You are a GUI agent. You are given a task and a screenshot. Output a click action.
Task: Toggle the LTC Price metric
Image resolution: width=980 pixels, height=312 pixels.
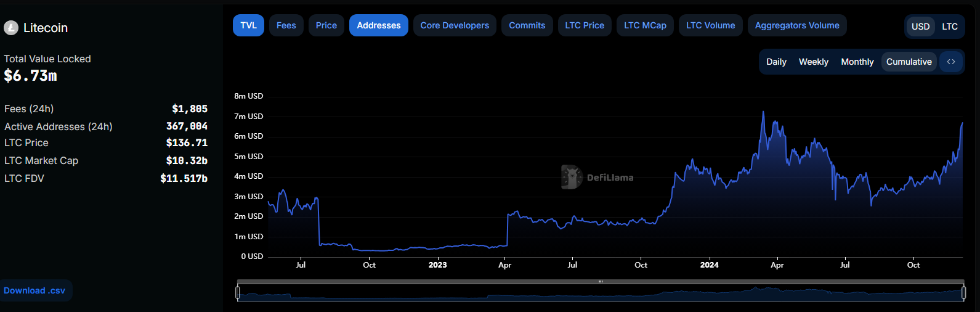point(585,25)
